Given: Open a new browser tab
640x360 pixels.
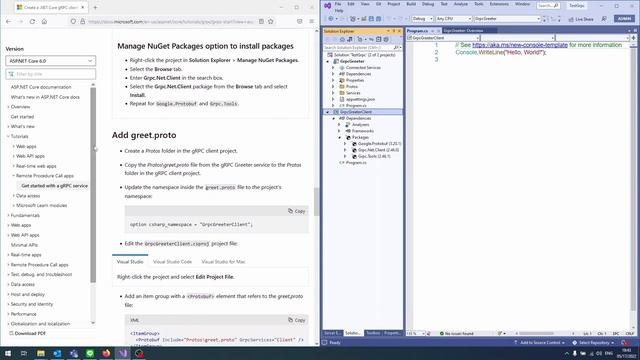Looking at the screenshot, I should [x=95, y=7].
